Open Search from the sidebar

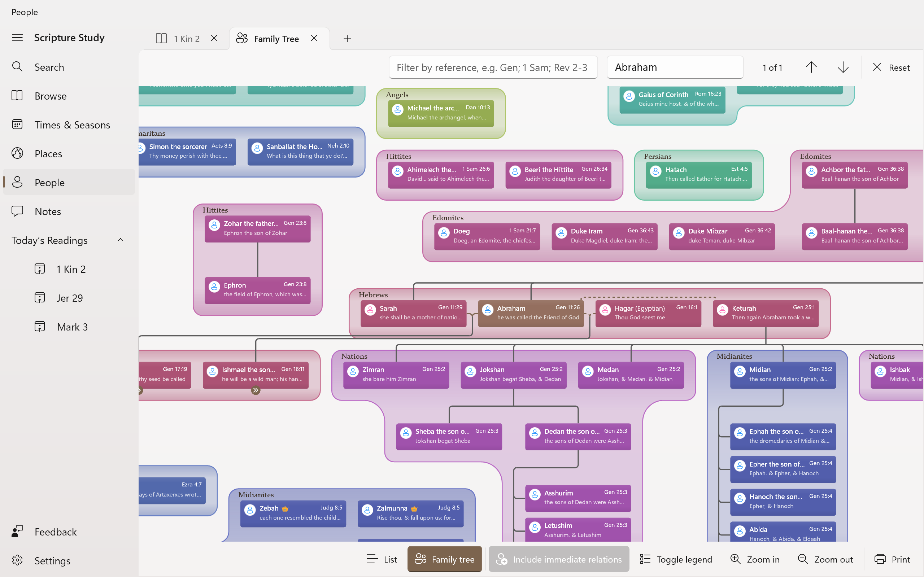tap(69, 67)
